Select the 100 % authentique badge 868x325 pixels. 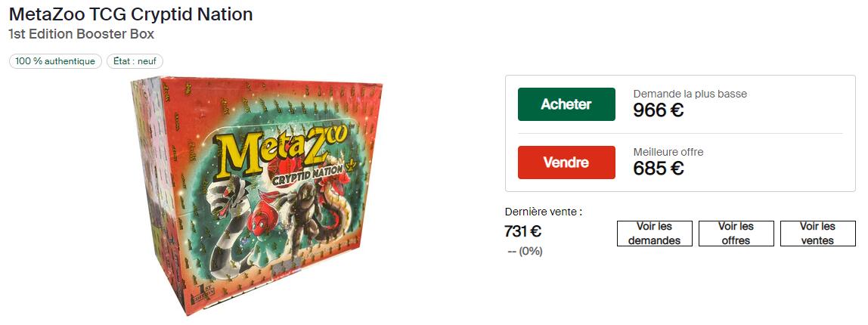55,61
